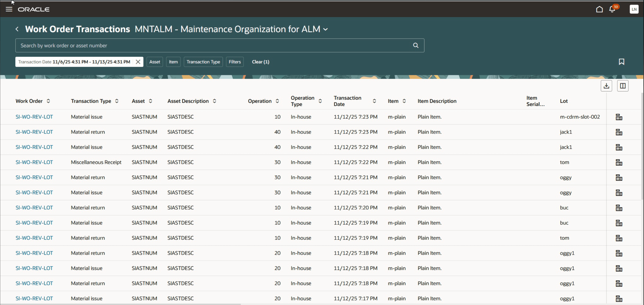Viewport: 644px width, 305px height.
Task: Open the manage columns icon
Action: [623, 86]
